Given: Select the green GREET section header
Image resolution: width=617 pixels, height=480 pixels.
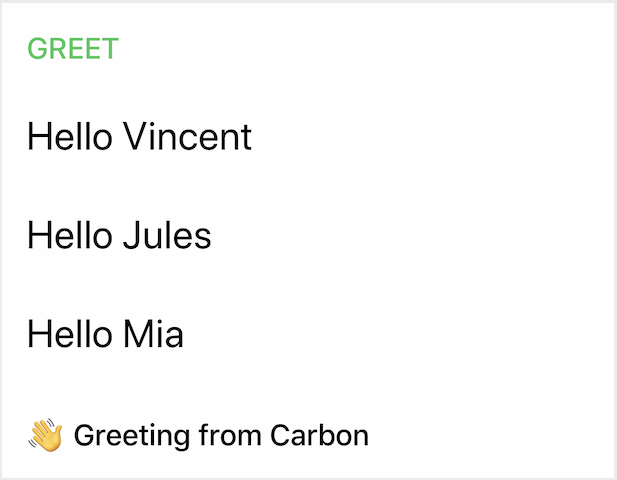Looking at the screenshot, I should tap(73, 48).
